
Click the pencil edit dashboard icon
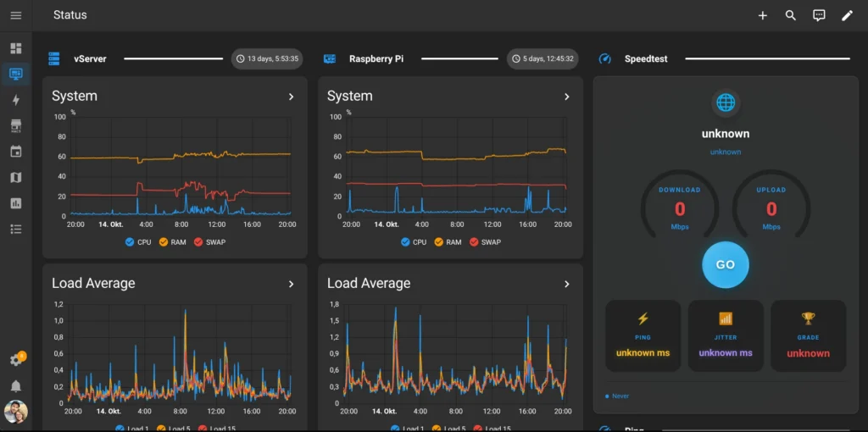point(848,15)
